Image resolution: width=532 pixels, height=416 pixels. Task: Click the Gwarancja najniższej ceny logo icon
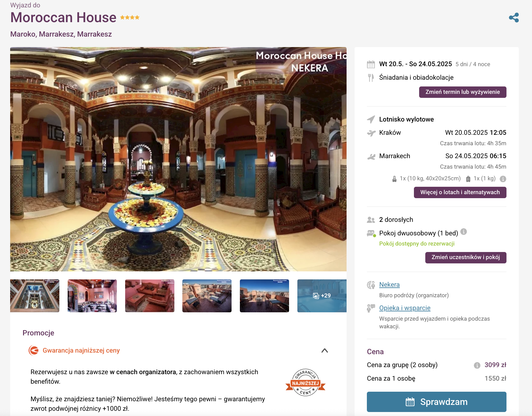34,350
